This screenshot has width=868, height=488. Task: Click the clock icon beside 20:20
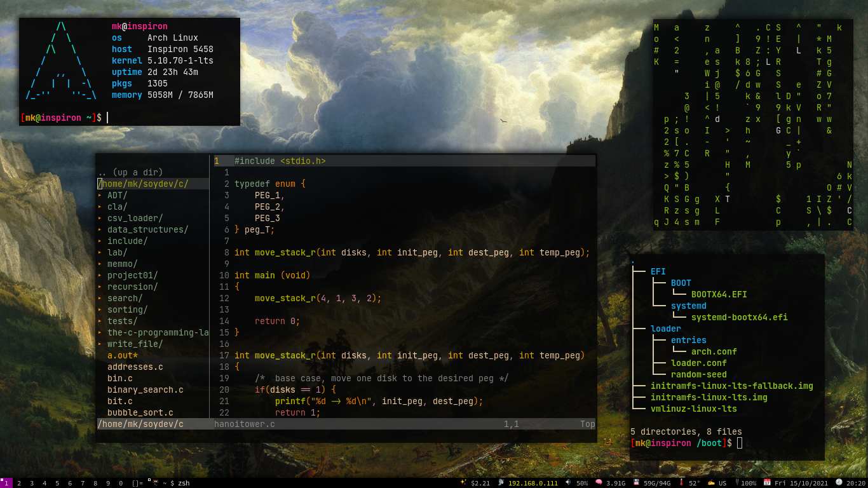coord(838,482)
